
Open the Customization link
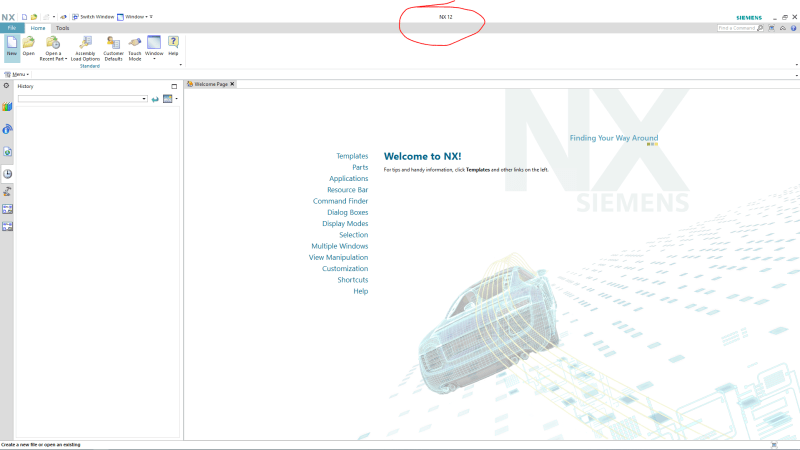point(345,268)
